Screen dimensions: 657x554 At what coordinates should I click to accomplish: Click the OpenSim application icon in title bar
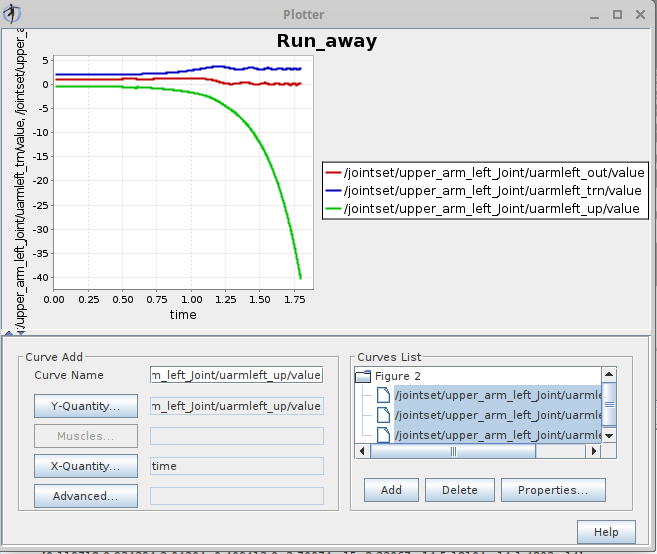12,14
